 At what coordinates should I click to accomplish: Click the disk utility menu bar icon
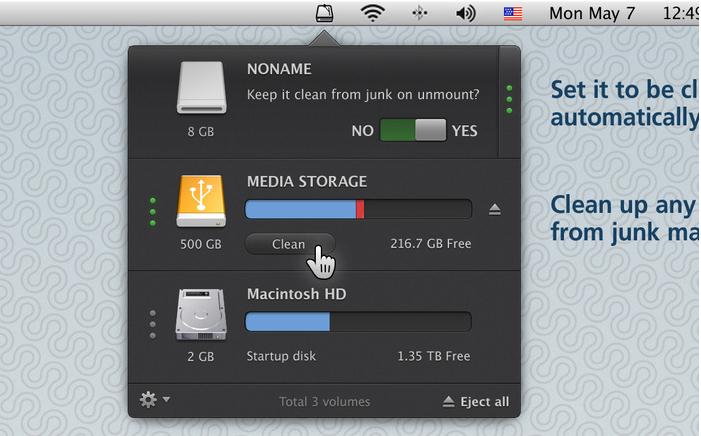coord(325,13)
